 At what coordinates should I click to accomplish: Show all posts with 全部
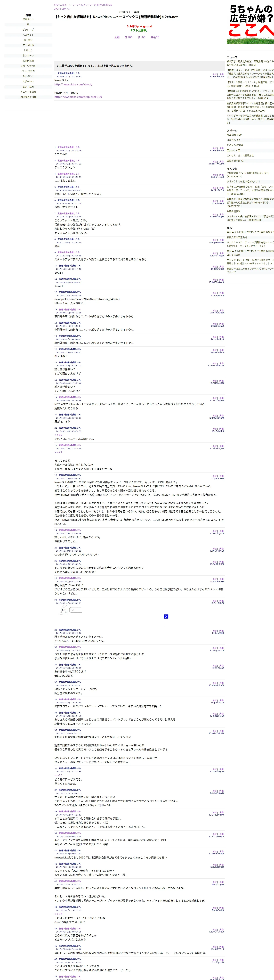pos(117,37)
